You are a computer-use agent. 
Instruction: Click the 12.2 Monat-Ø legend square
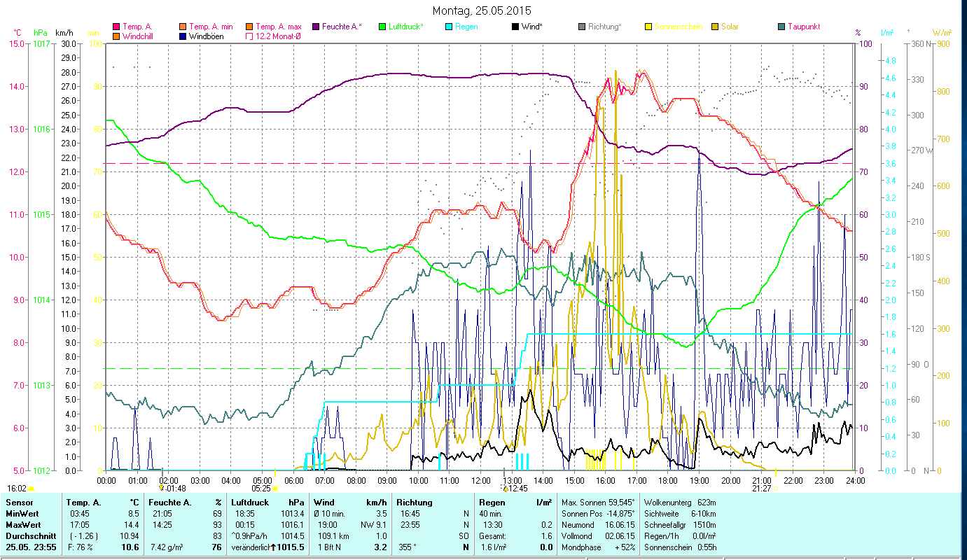[x=249, y=36]
